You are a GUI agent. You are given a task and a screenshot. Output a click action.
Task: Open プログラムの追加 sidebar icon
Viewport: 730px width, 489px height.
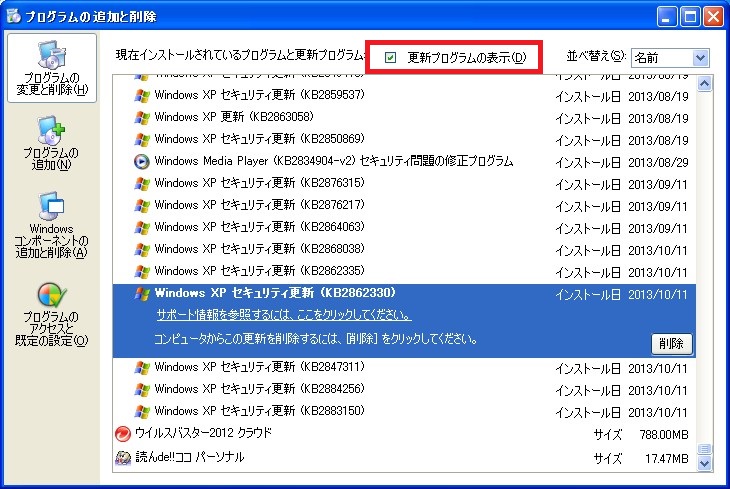(x=51, y=143)
